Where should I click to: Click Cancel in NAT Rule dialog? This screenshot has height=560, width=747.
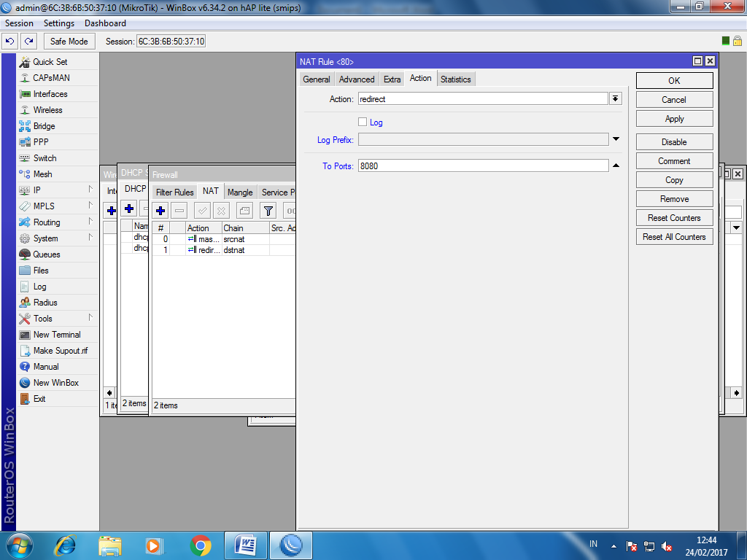coord(674,99)
